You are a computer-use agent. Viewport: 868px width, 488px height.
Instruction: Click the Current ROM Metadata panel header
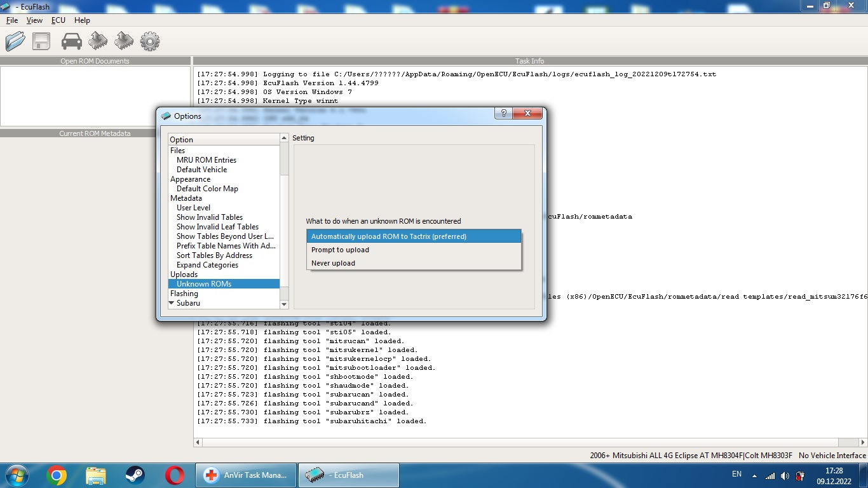click(95, 133)
